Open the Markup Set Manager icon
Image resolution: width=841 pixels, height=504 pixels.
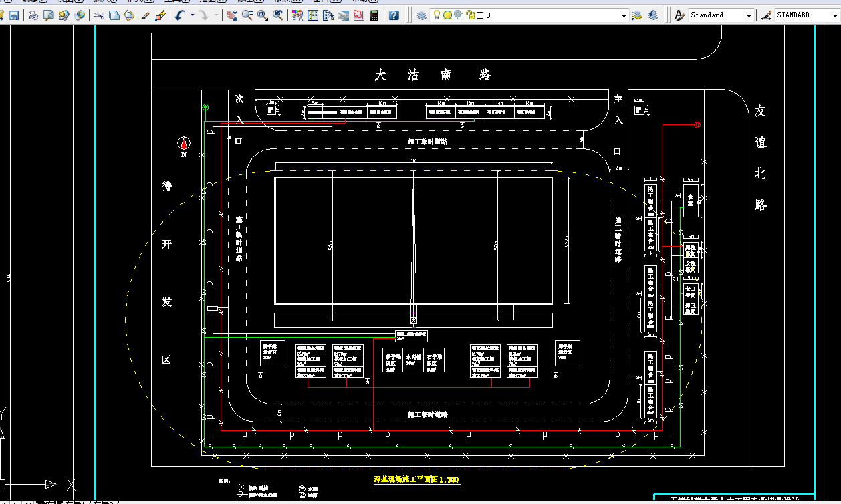(358, 15)
